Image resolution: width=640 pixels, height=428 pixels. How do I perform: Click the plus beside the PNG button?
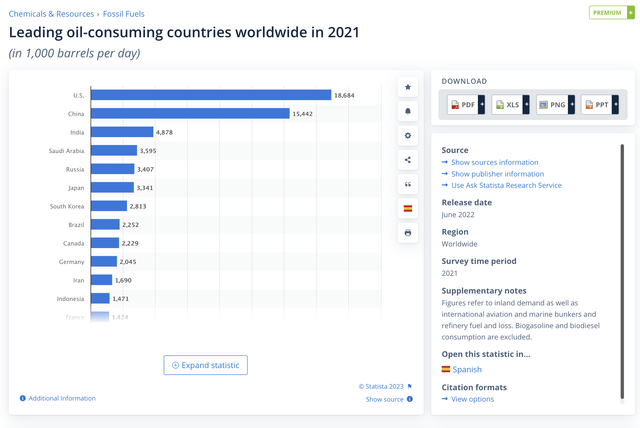(571, 105)
